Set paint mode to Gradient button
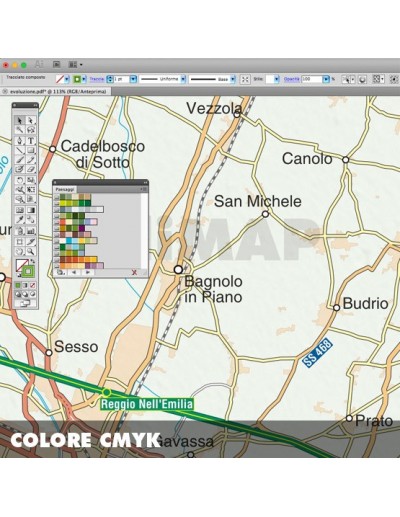The image size is (400, 517). (x=25, y=285)
